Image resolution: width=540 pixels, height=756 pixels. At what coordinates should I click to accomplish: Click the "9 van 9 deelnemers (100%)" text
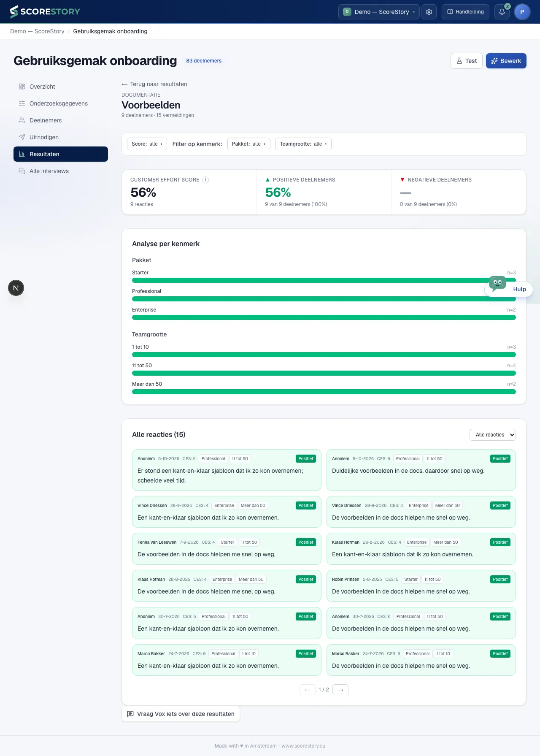[x=296, y=204]
